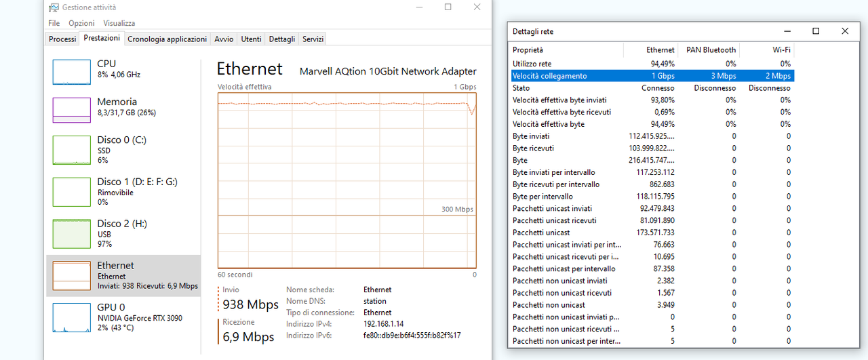Click the Gestione attività title bar icon
This screenshot has height=360, width=868.
point(54,7)
